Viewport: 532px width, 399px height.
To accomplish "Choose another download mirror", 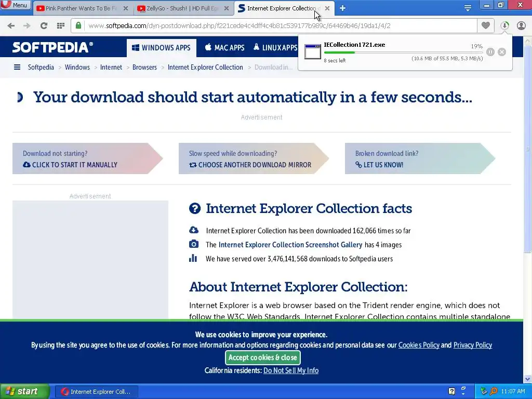I will click(x=250, y=165).
